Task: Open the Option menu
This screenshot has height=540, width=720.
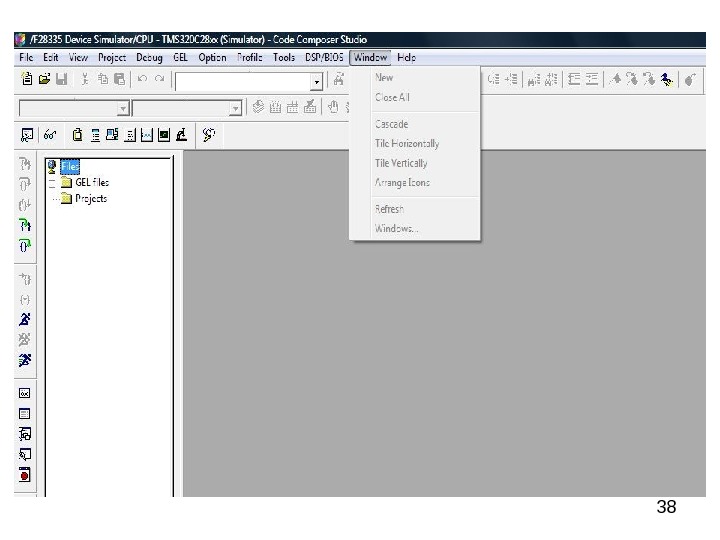Action: [x=212, y=57]
